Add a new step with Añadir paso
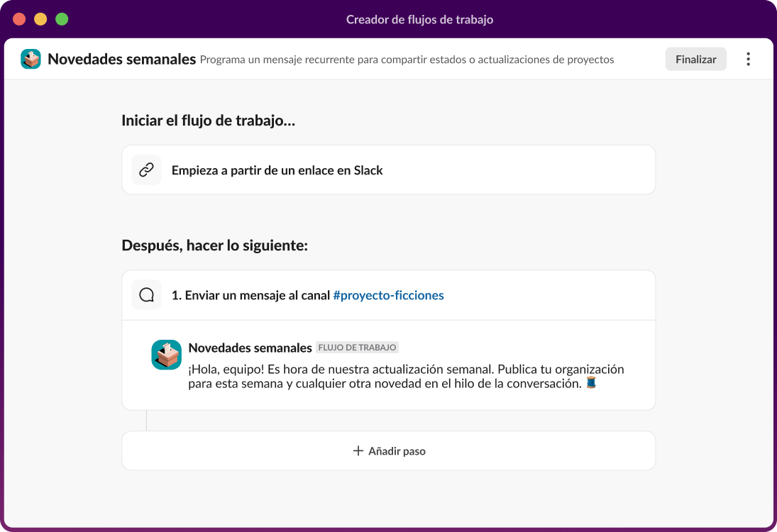Screen dimensions: 777x532 click(x=389, y=450)
